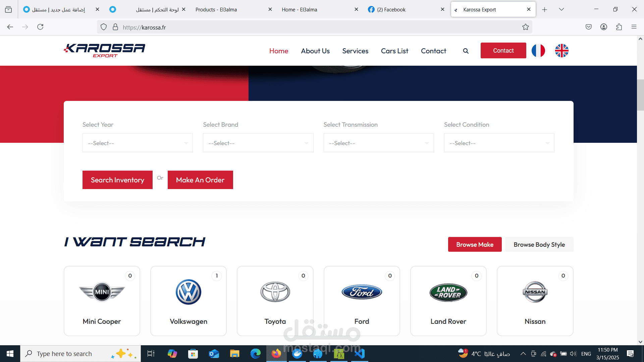Click the Make An Order button
Viewport: 644px width, 362px height.
click(x=200, y=180)
